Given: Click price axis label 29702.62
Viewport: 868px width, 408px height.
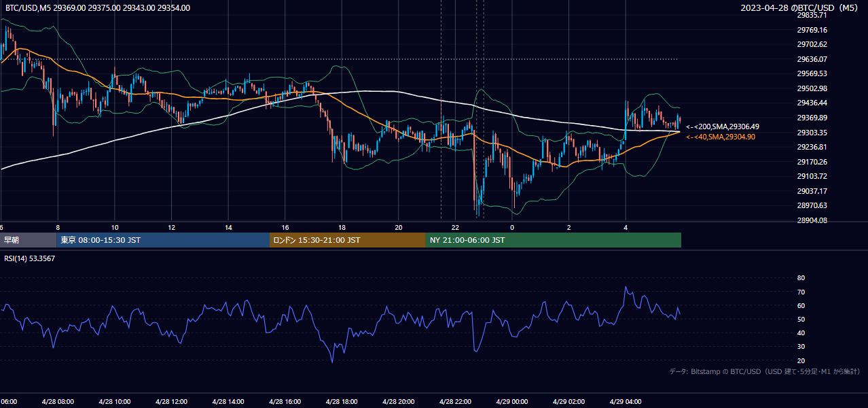Looking at the screenshot, I should (812, 44).
